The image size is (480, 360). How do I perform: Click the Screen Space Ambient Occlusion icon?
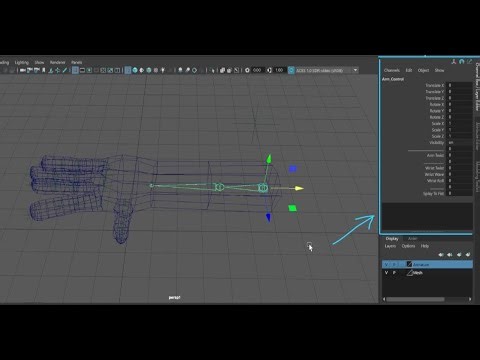click(180, 70)
